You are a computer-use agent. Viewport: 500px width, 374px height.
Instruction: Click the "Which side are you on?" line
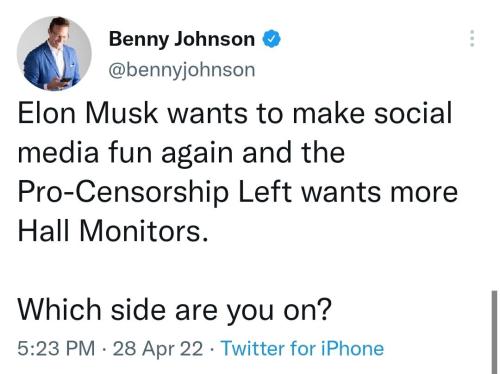175,310
